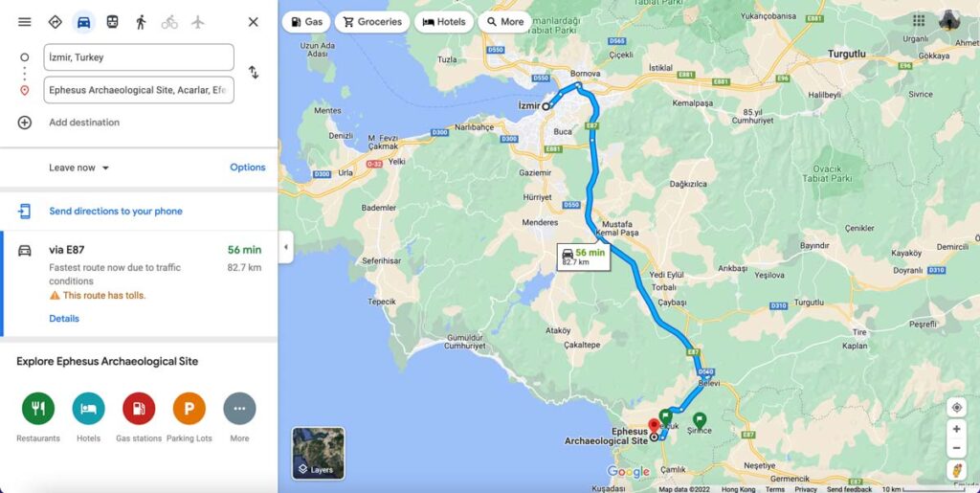This screenshot has width=980, height=493.
Task: Select driving travel mode
Action: click(84, 22)
